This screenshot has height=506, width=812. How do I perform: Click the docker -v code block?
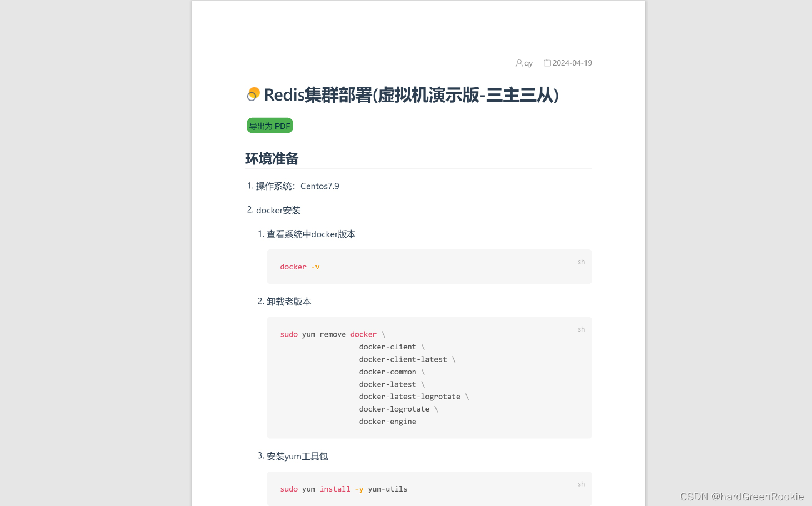pyautogui.click(x=429, y=267)
